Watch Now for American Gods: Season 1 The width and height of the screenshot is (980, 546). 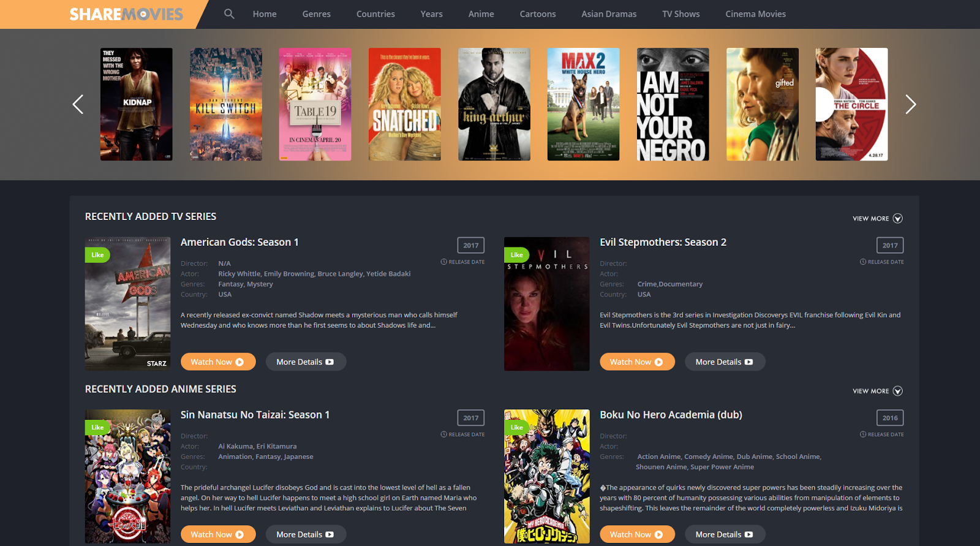point(218,362)
